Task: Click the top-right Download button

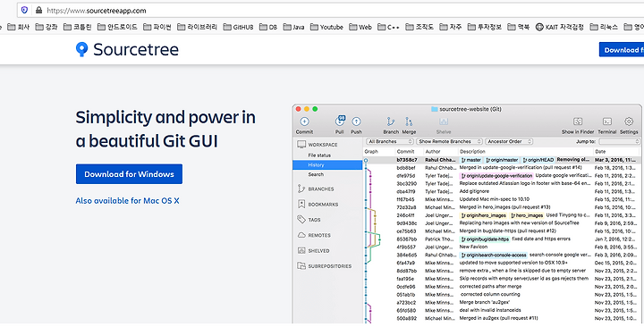Action: coord(622,50)
